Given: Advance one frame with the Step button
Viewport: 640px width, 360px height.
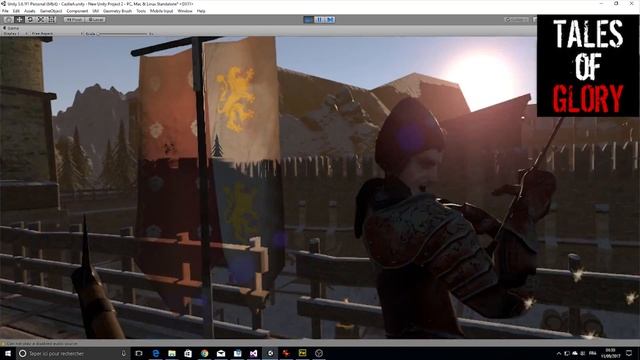Looking at the screenshot, I should 330,20.
